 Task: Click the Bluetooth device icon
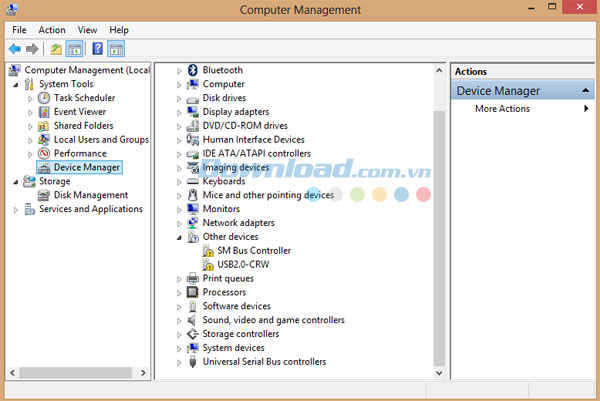pos(193,70)
